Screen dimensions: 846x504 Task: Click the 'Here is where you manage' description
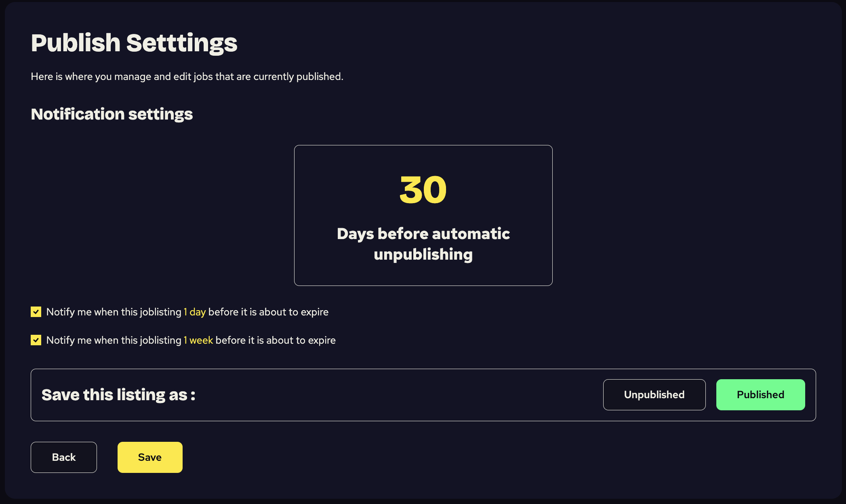(187, 77)
